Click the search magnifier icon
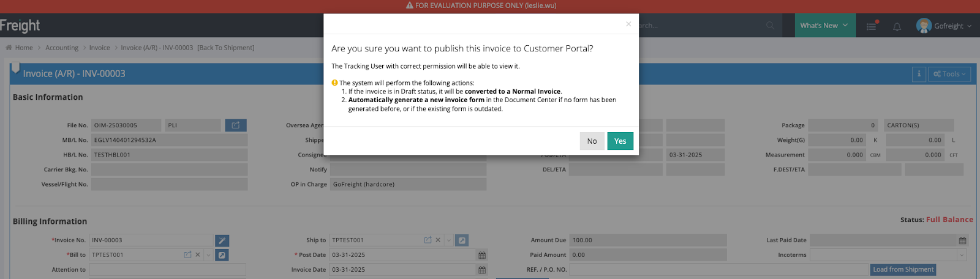The image size is (980, 279). 770,26
